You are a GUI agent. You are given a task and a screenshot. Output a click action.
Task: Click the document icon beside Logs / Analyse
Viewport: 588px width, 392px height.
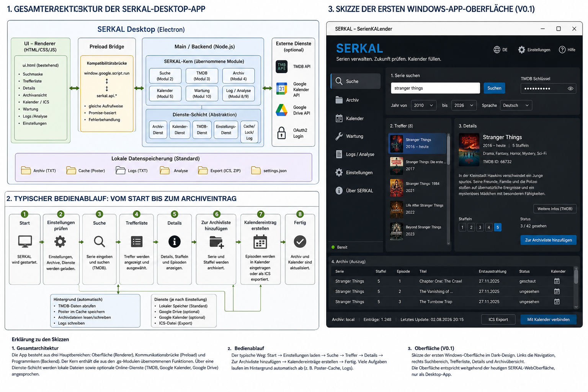pos(339,154)
